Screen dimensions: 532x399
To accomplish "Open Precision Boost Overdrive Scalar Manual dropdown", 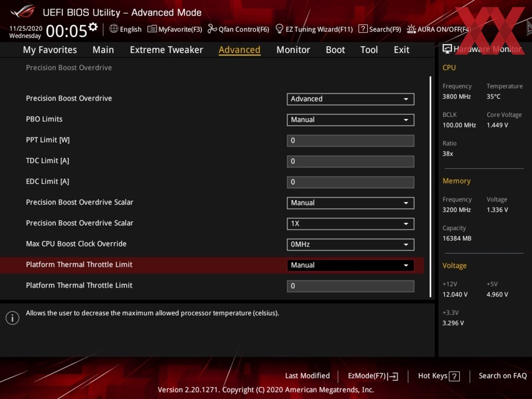I will point(350,203).
